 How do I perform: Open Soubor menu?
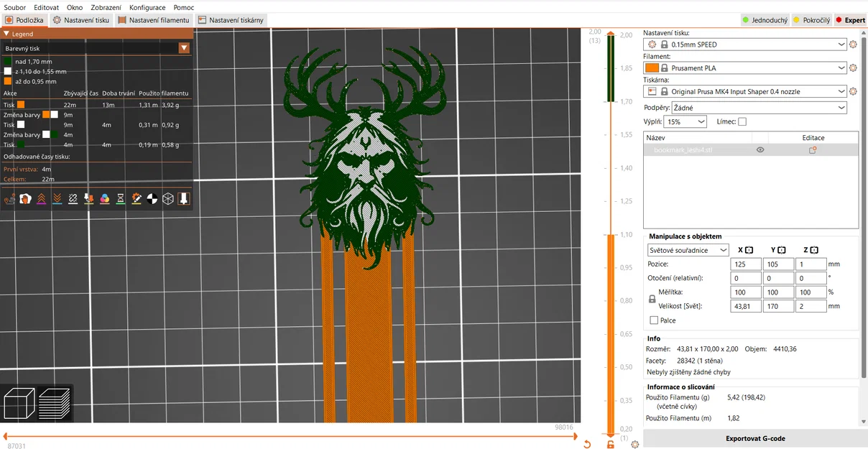click(15, 7)
